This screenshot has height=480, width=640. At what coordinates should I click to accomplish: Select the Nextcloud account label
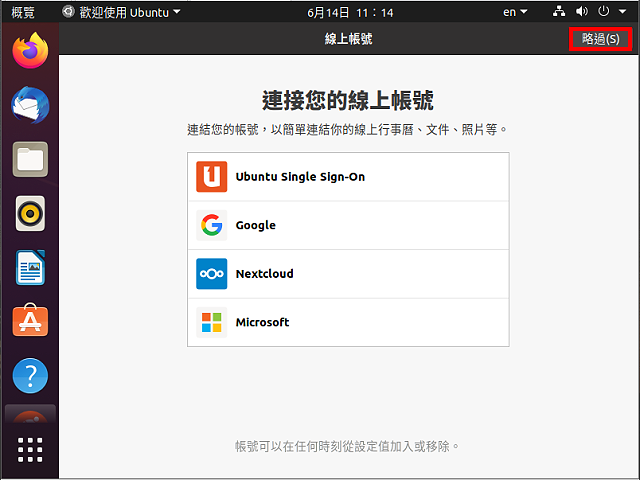tap(264, 274)
